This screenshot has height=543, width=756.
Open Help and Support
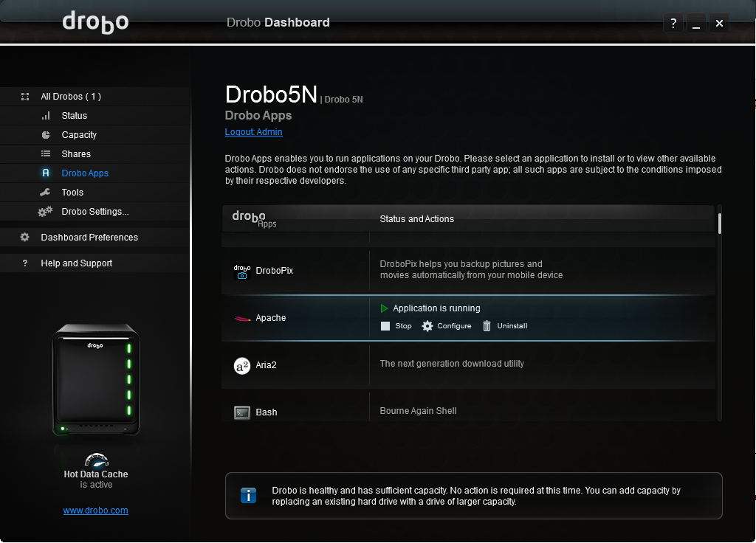click(78, 263)
